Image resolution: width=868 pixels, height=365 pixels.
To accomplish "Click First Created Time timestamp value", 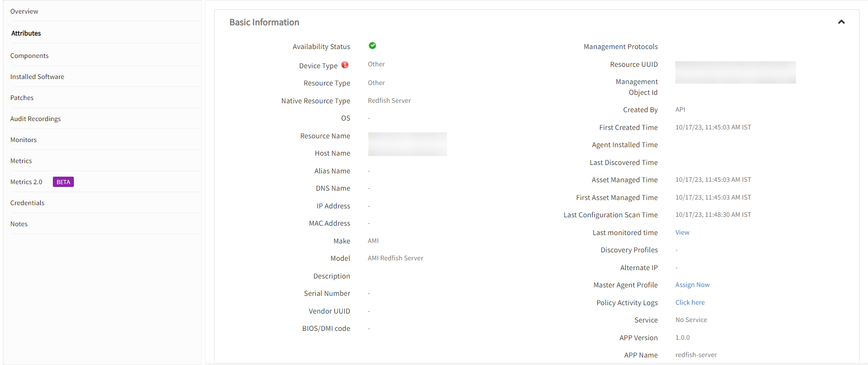I will [x=713, y=127].
